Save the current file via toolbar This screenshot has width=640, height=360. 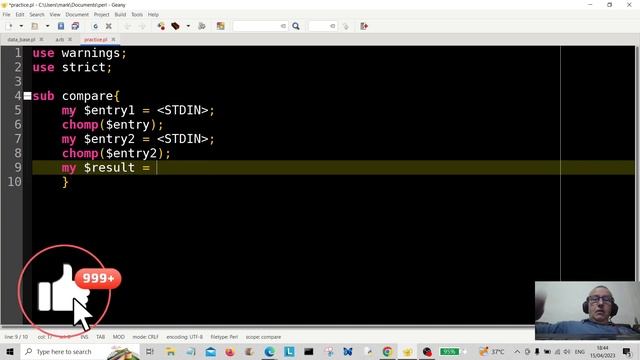(61, 26)
